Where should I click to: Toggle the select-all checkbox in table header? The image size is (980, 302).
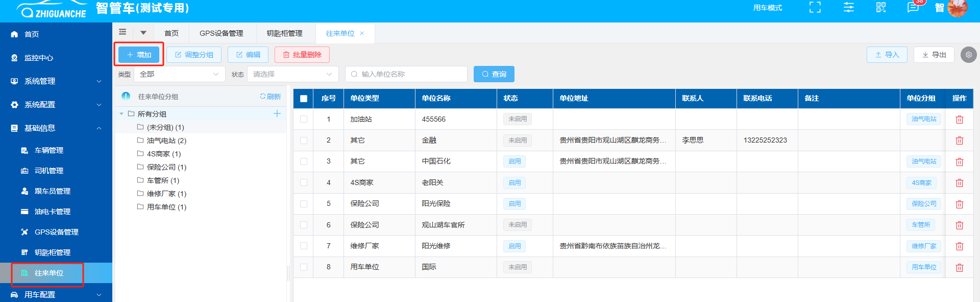304,99
